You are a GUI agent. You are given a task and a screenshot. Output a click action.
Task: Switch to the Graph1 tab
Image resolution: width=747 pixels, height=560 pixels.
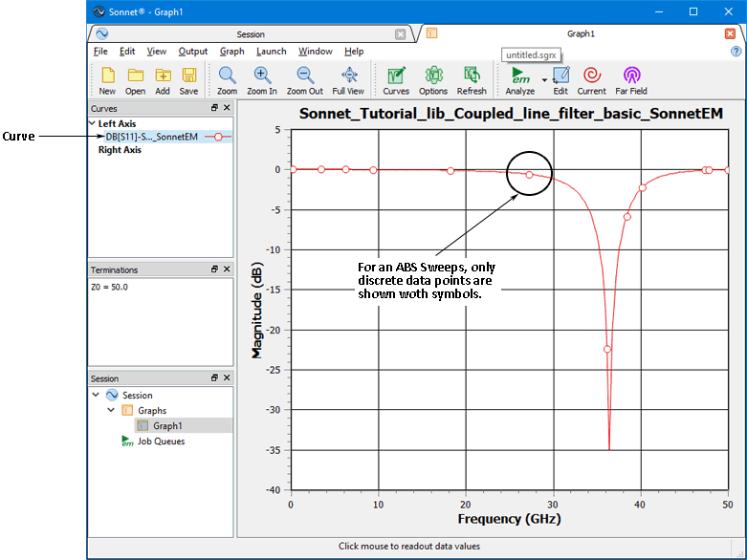(x=581, y=33)
